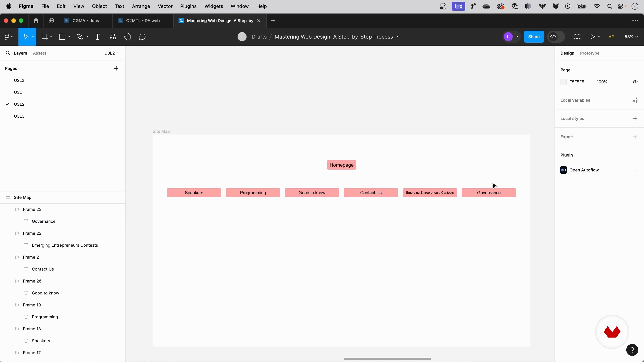Open the missing fonts A? indicator

tap(611, 37)
